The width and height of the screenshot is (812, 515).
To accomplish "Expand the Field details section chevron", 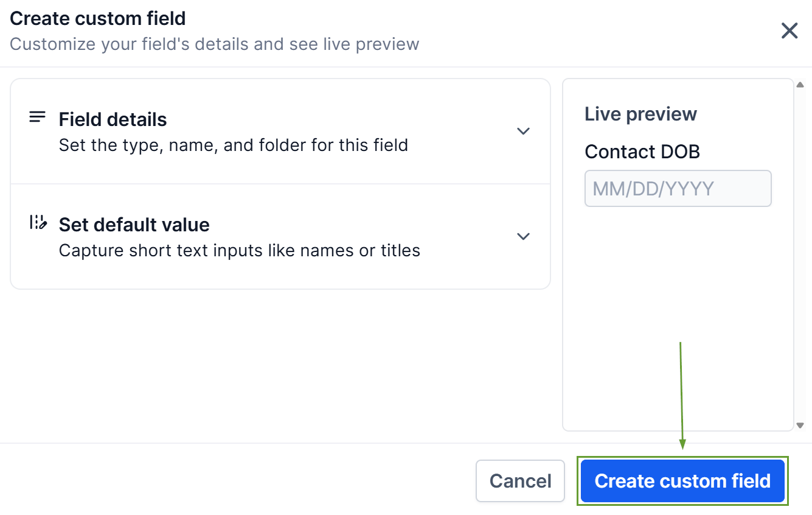I will click(x=523, y=131).
